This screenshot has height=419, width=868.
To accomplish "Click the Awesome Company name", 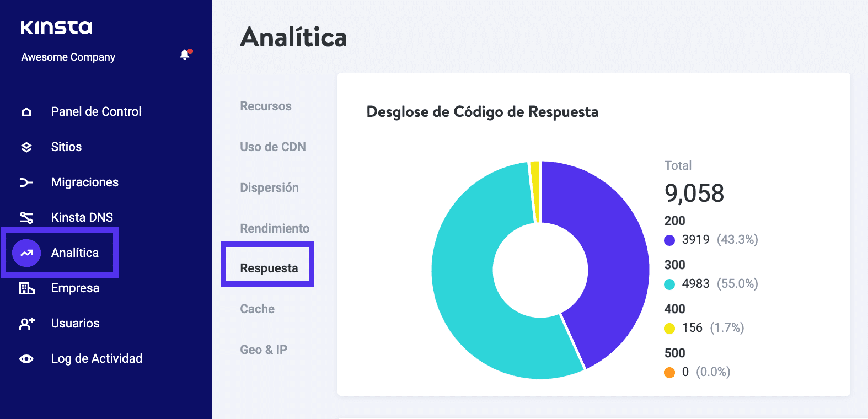I will click(68, 57).
